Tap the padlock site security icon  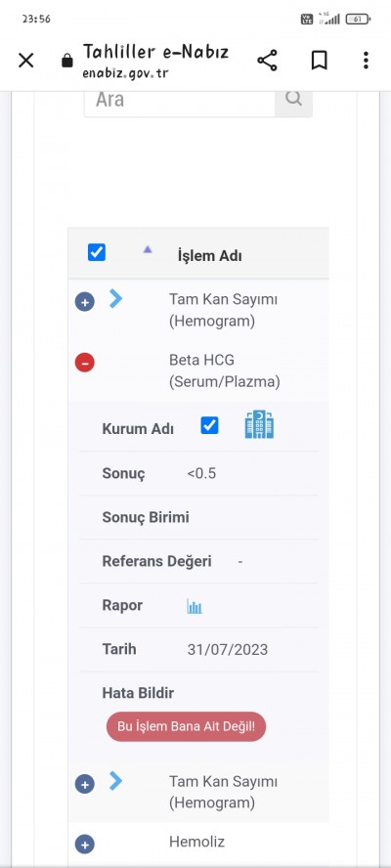click(x=67, y=61)
